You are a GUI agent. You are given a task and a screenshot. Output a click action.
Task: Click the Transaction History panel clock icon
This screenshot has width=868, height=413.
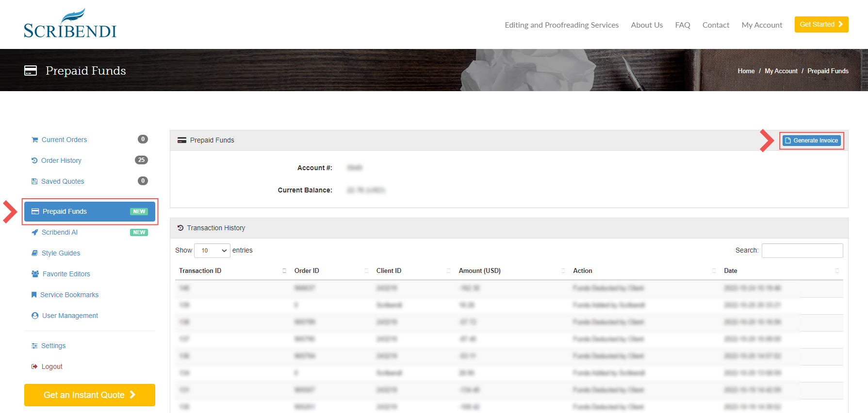[180, 228]
